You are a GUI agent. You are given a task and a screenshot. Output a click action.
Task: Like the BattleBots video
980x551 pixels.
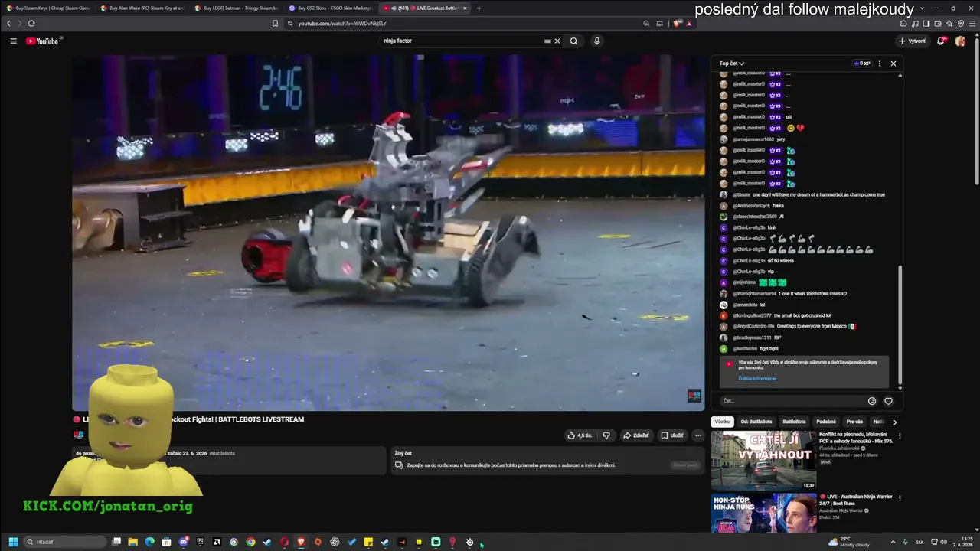pos(580,435)
